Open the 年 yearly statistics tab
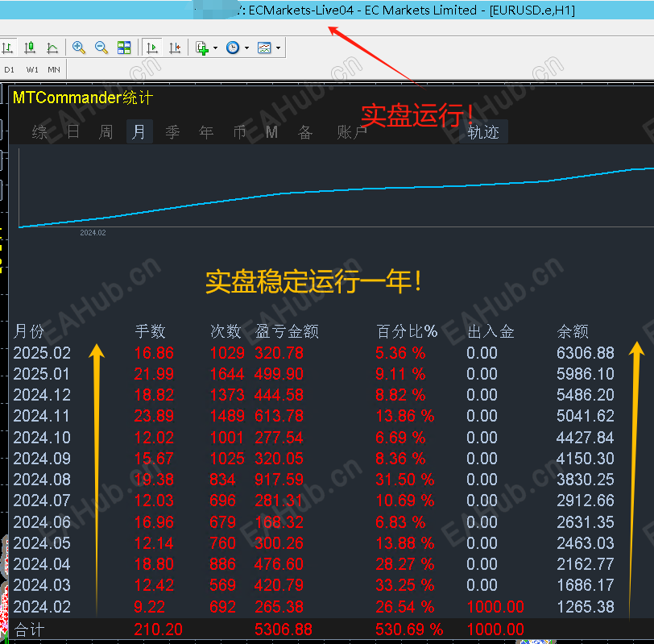Screen dimensions: 654x644 [206, 132]
